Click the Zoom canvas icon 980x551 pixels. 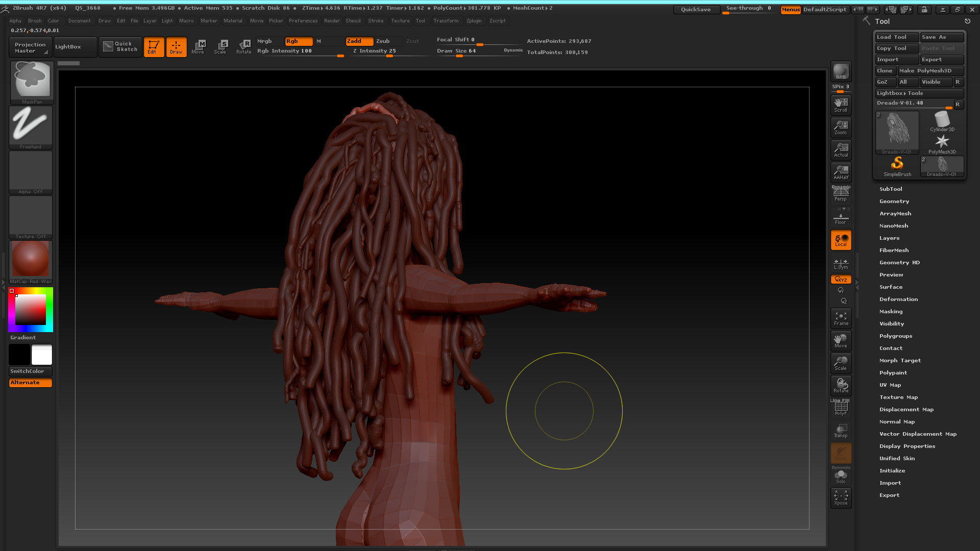coord(841,127)
